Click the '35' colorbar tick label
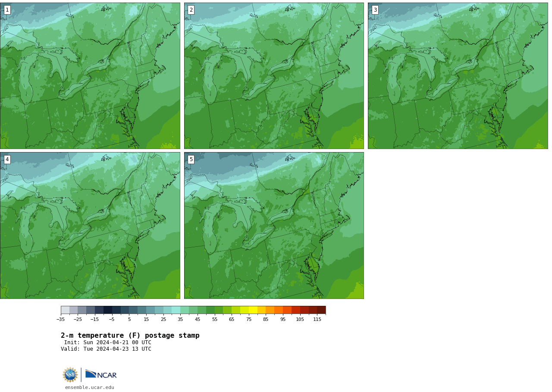The height and width of the screenshot is (392, 552). tap(180, 320)
